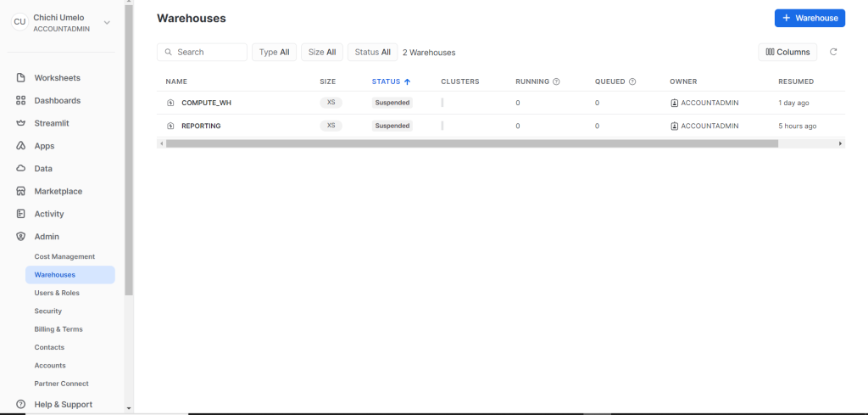Image resolution: width=868 pixels, height=415 pixels.
Task: Open Users & Roles in Admin menu
Action: click(57, 293)
